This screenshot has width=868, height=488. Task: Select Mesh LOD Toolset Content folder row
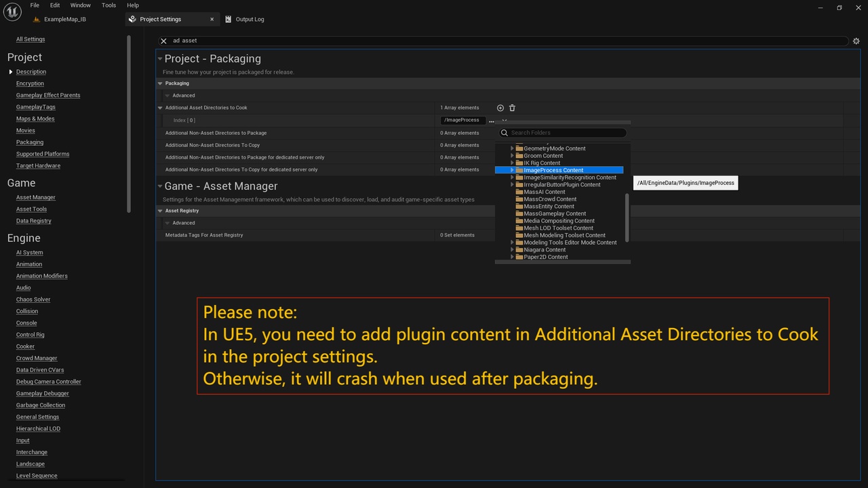(560, 228)
